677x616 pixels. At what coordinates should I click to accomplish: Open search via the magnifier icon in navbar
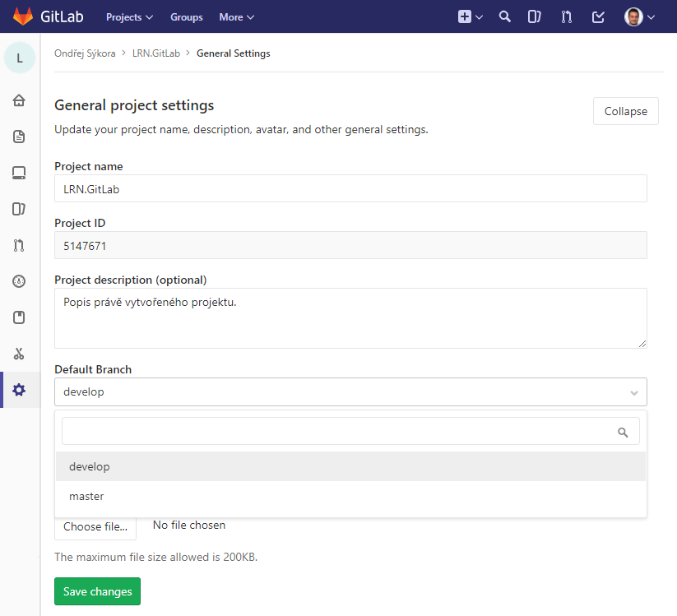pyautogui.click(x=504, y=16)
